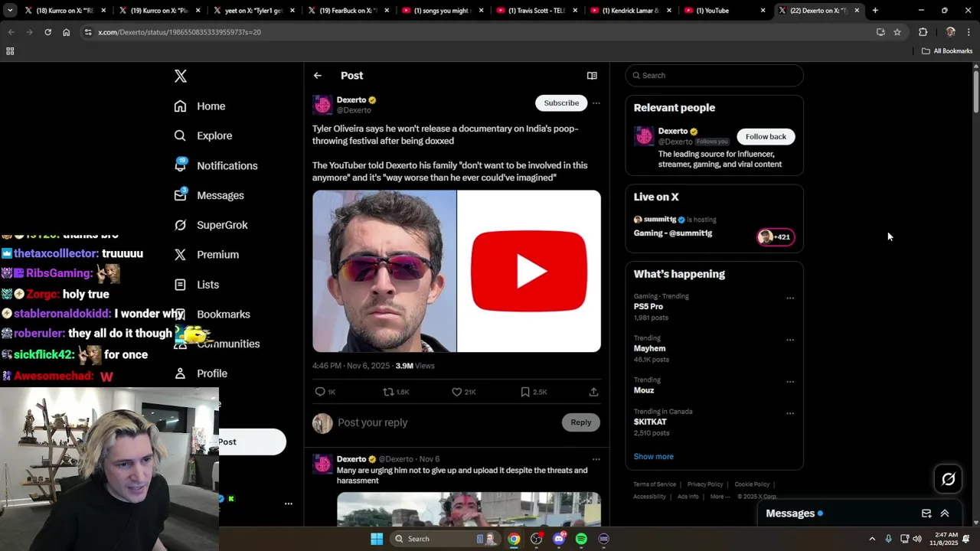Close the Dexerto on X tab
This screenshot has width=980, height=551.
click(857, 11)
